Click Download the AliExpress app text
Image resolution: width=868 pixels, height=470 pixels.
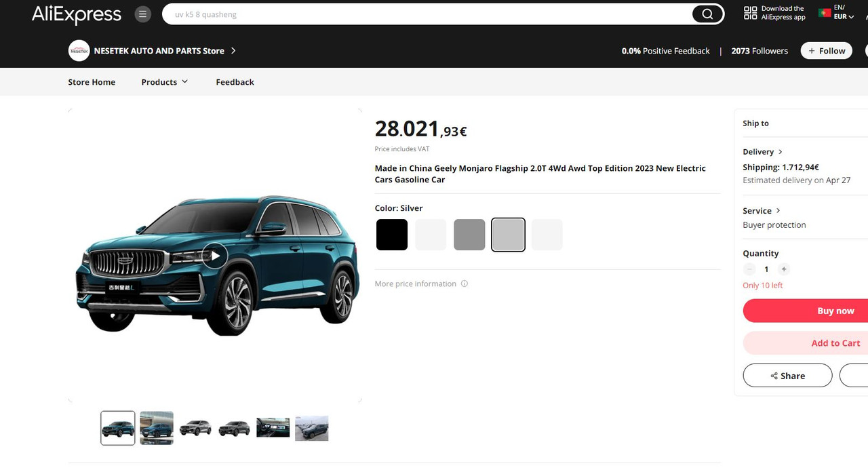click(x=783, y=13)
